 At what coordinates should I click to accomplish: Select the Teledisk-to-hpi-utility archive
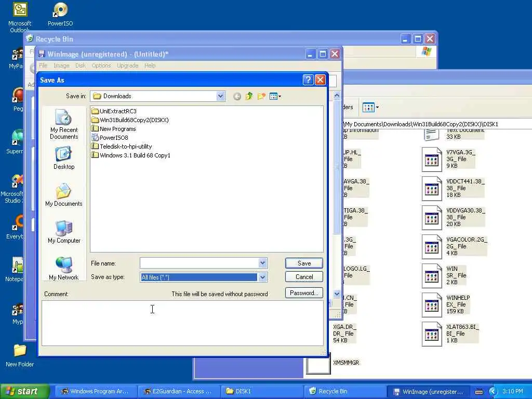pos(122,146)
